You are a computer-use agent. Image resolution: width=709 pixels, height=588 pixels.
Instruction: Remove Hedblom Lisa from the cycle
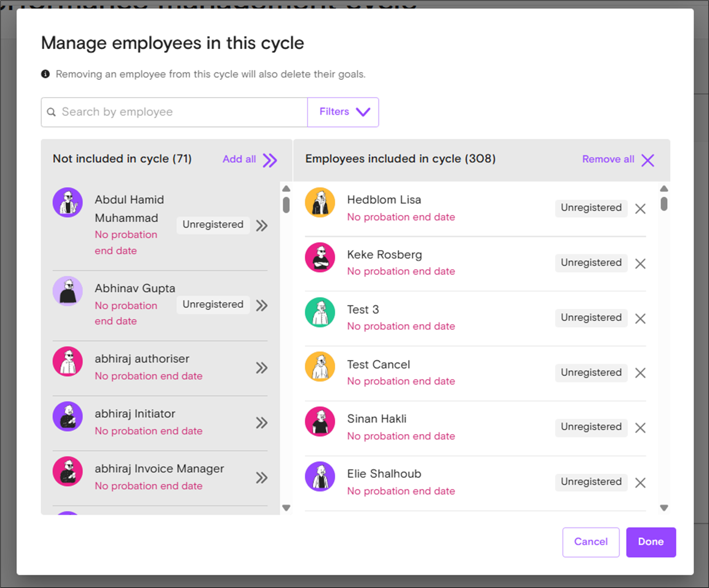tap(640, 209)
